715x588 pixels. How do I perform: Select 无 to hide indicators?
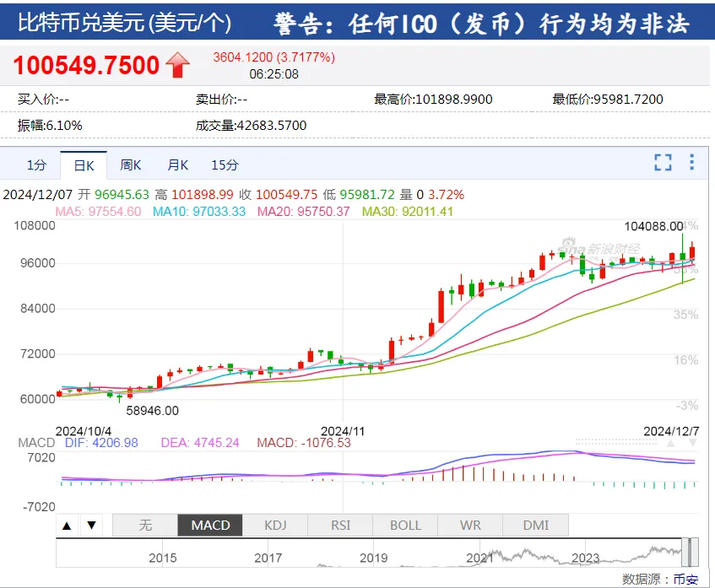145,525
